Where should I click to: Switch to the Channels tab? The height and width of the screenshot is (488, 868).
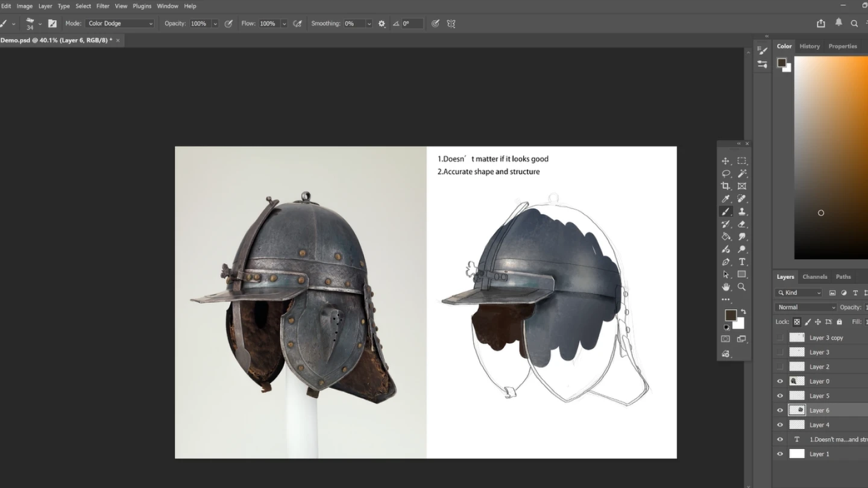click(x=815, y=277)
